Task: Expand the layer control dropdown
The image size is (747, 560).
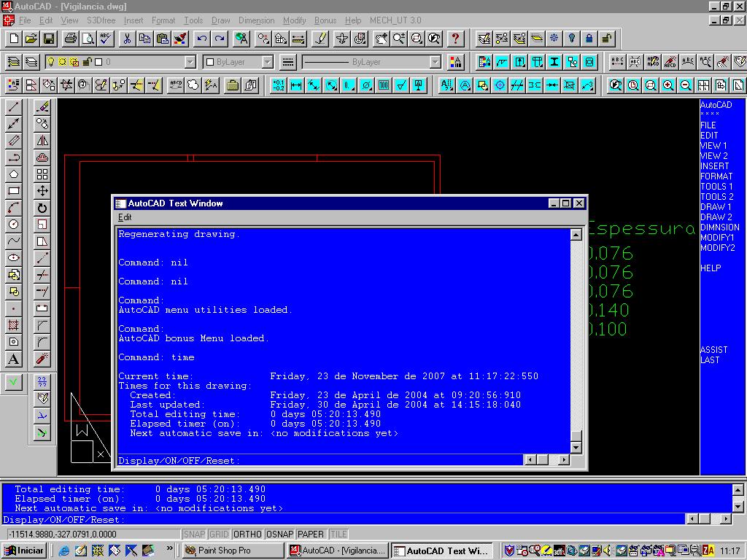Action: point(190,62)
